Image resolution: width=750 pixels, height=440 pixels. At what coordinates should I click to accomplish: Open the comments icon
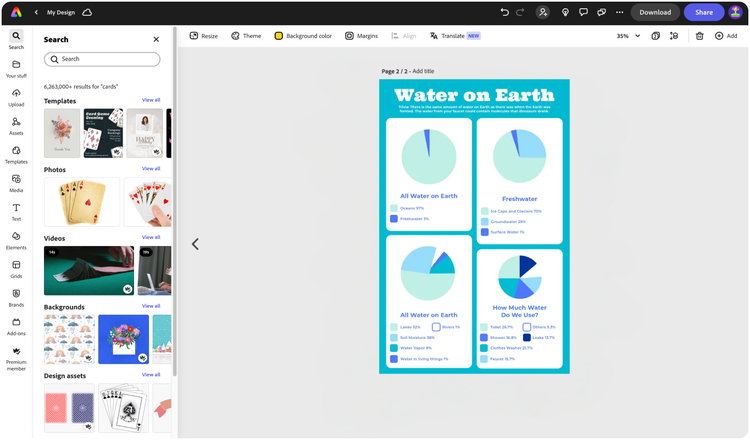pos(583,12)
